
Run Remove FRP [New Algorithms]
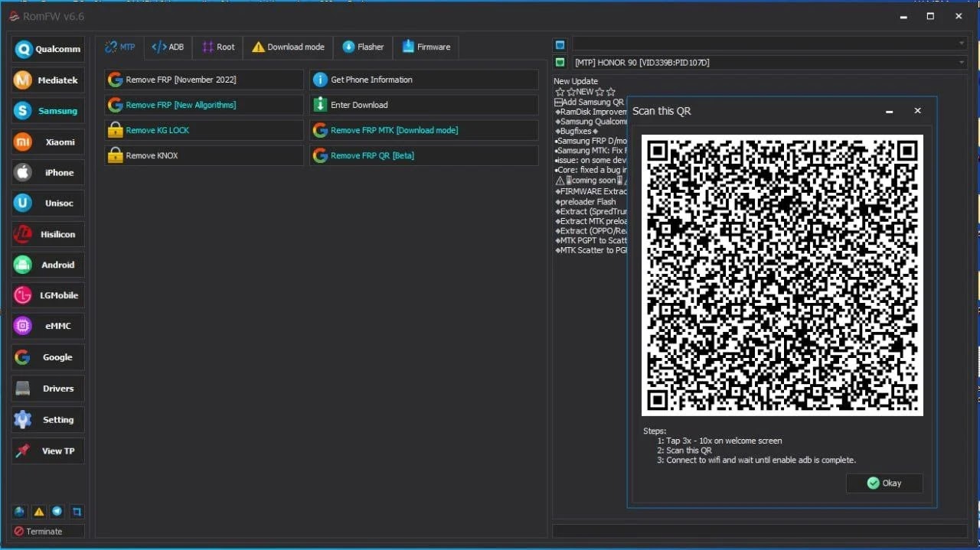pyautogui.click(x=204, y=105)
